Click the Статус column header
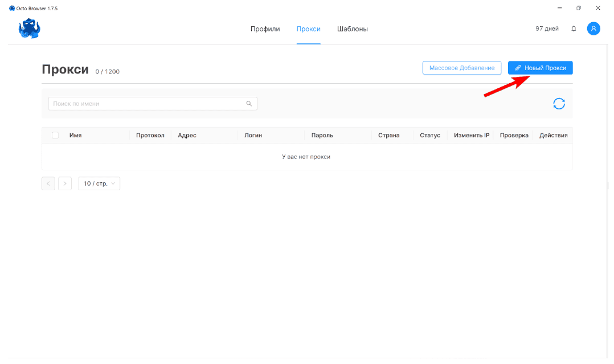This screenshot has height=364, width=614. click(430, 135)
